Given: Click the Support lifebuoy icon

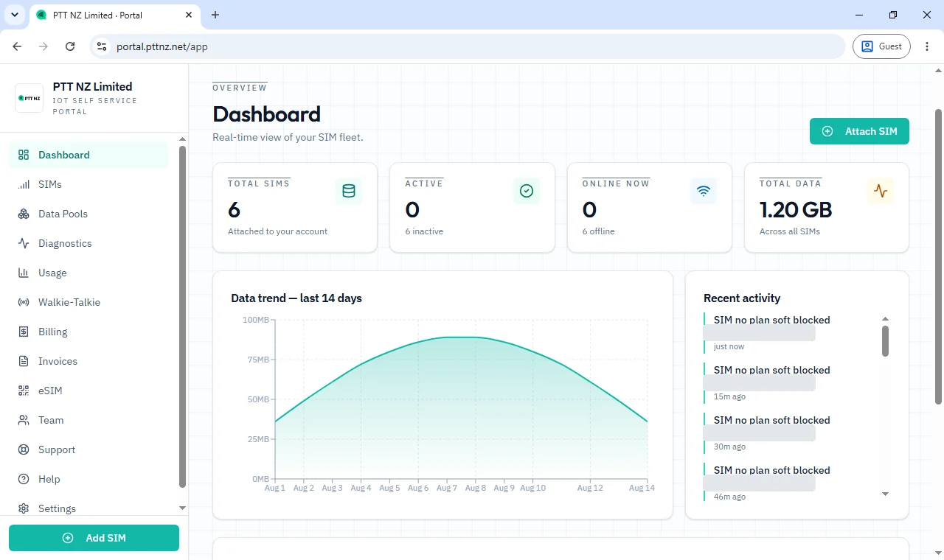Looking at the screenshot, I should point(24,449).
